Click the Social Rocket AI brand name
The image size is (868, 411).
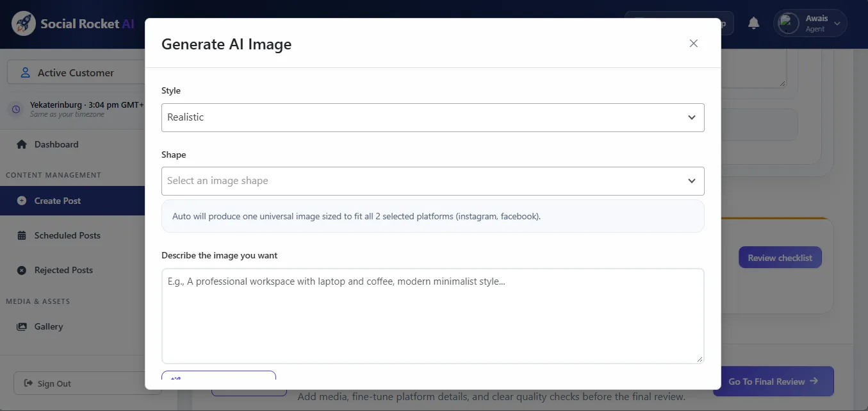pos(87,24)
